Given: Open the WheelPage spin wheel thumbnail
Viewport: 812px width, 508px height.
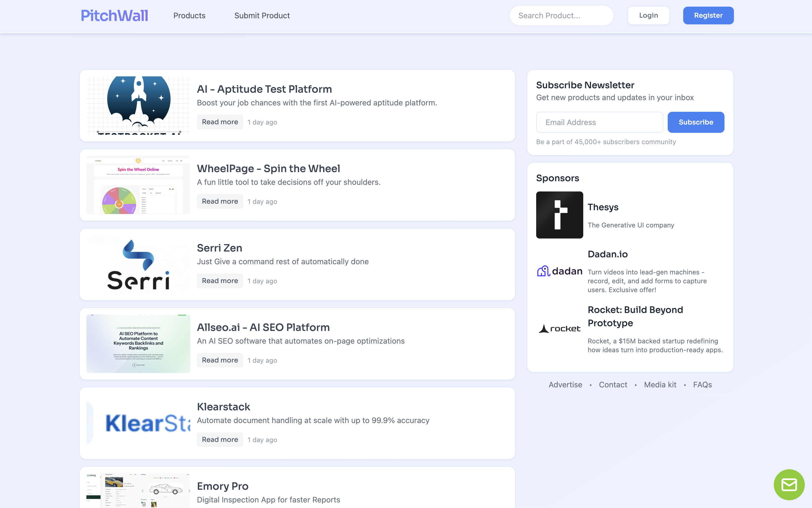Looking at the screenshot, I should point(138,185).
